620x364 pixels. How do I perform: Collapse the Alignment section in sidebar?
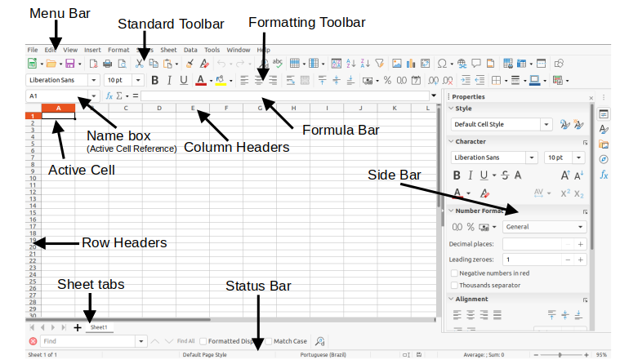pos(451,299)
